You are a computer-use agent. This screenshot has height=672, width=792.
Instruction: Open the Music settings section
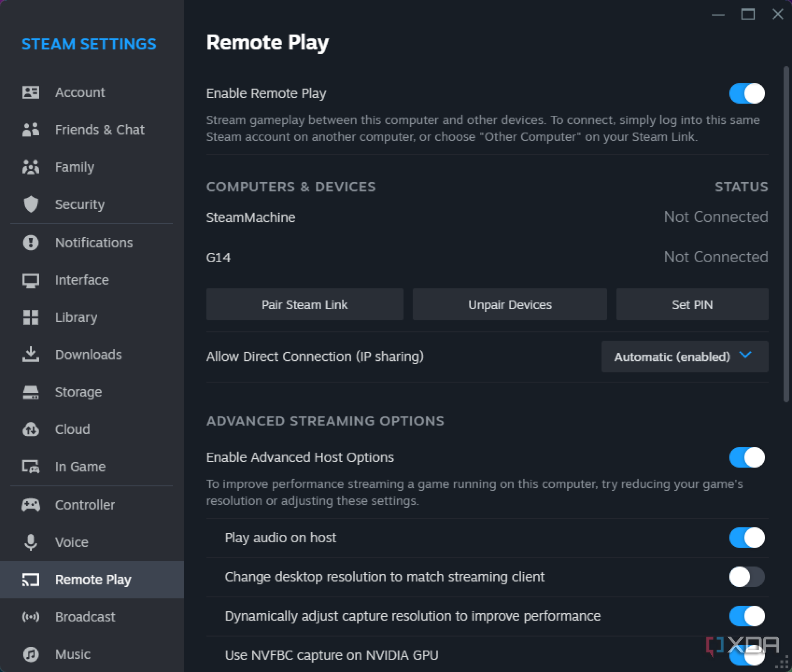click(72, 654)
